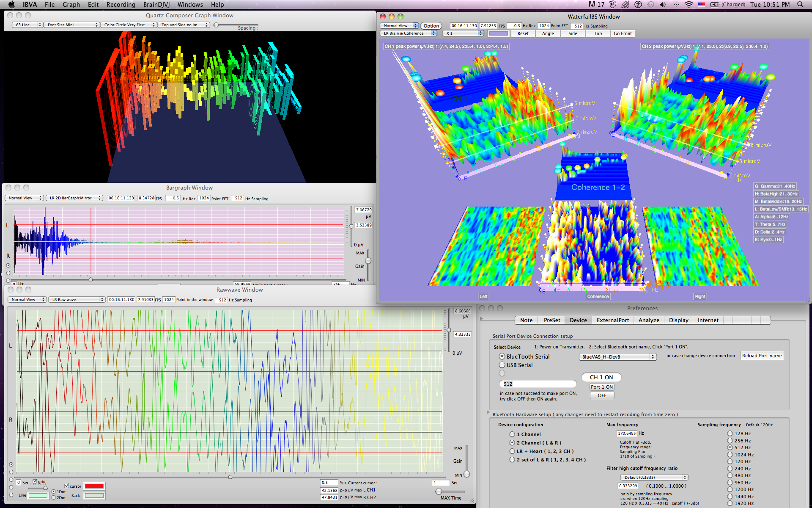Image resolution: width=812 pixels, height=508 pixels.
Task: Toggle the grid checkbox in Rawwave Window
Action: coord(35,481)
